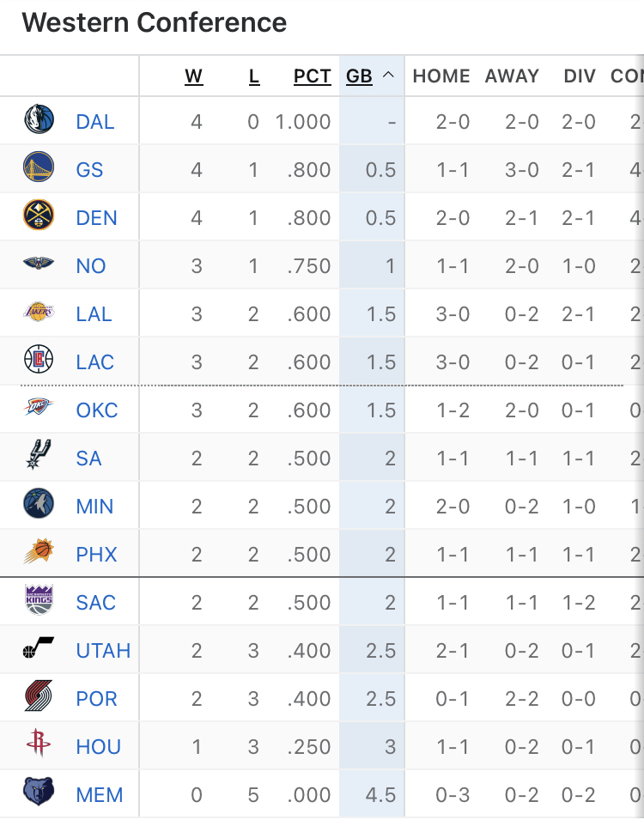Click the Lakers team logo
The width and height of the screenshot is (644, 826).
point(39,313)
